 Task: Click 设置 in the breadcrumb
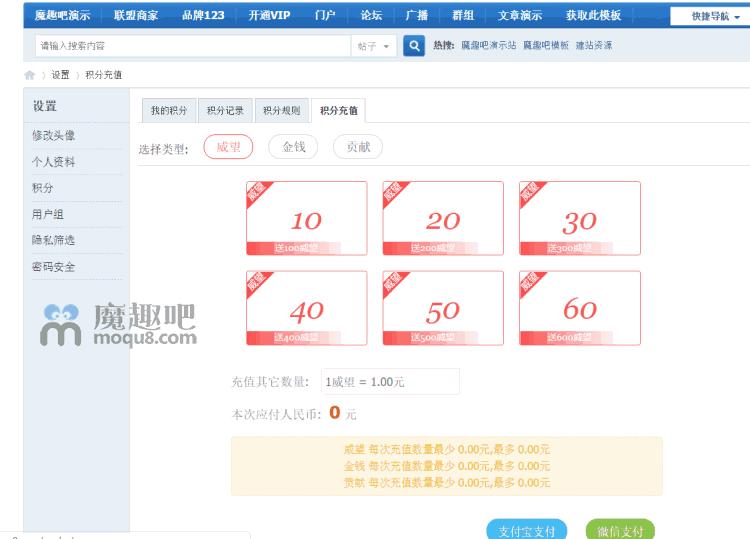click(60, 75)
